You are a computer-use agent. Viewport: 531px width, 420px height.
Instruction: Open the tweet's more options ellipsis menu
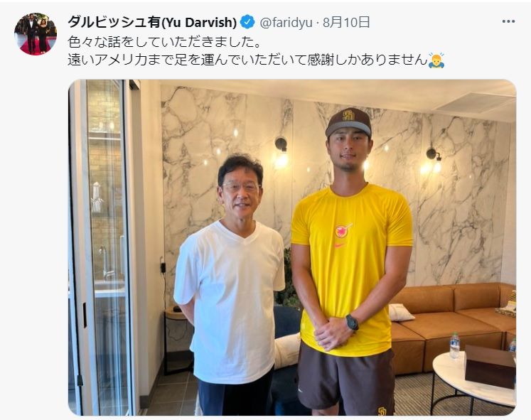[x=508, y=21]
